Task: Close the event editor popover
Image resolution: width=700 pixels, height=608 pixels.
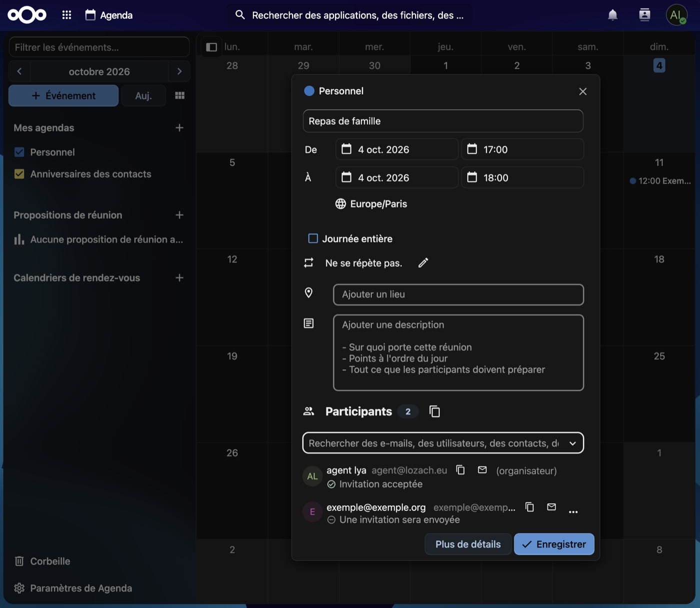Action: [582, 92]
